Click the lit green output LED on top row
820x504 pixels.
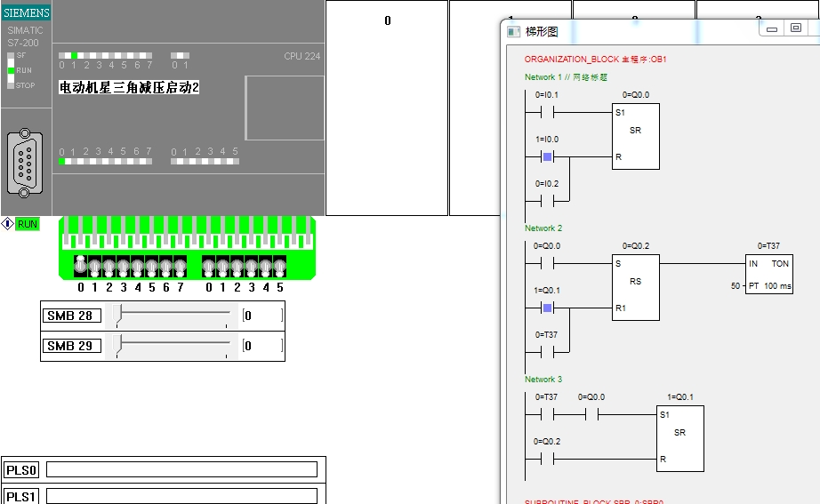click(x=74, y=55)
